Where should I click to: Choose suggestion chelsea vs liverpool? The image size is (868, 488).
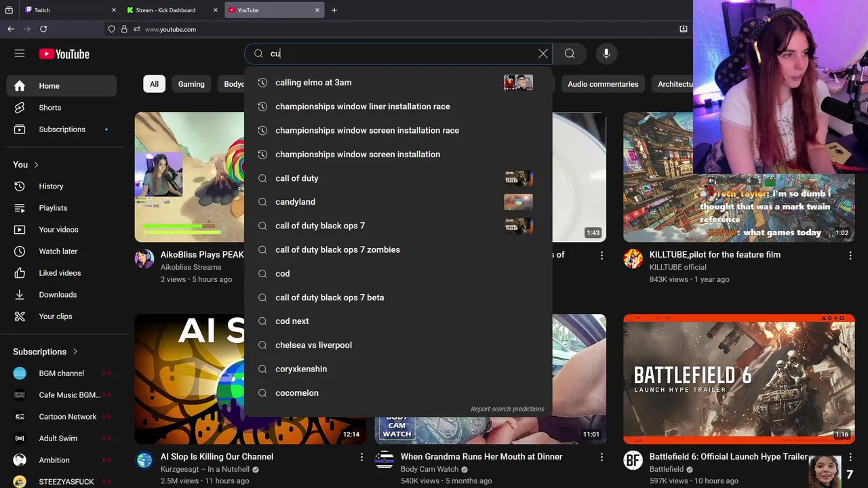(x=398, y=345)
